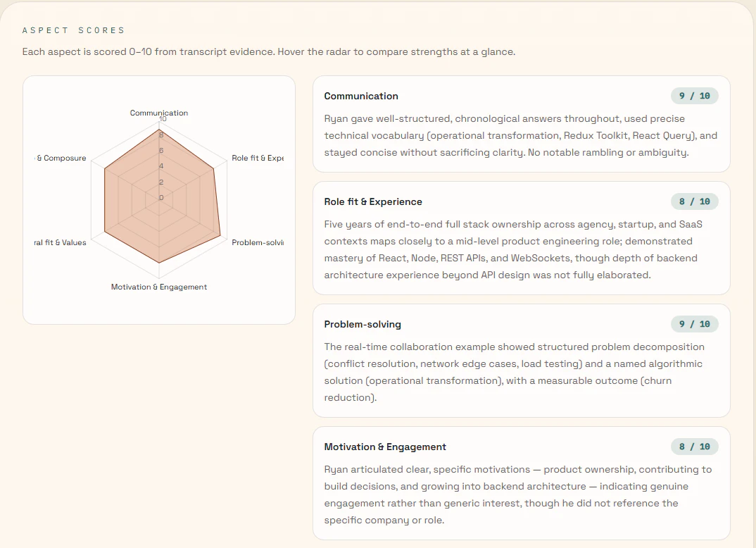Click the Role fit & Expe radar axis label

(x=258, y=158)
